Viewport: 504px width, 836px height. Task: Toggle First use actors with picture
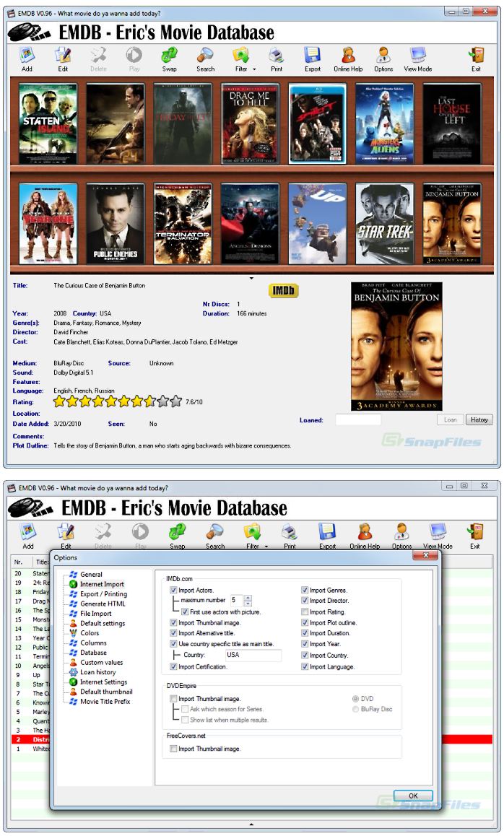point(185,611)
